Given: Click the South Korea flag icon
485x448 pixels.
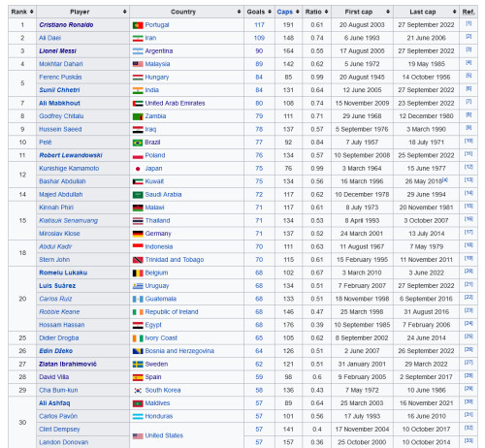Looking at the screenshot, I should click(138, 391).
